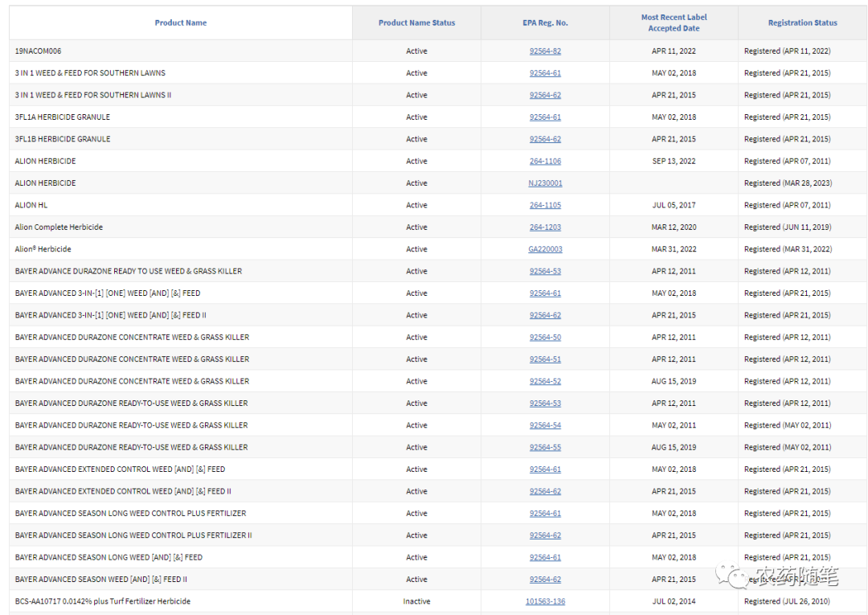
Task: Select 'BAYER ADVANCED 3-IN-[1] [ONE] WEED [AND] [&] FEED II'
Action: click(111, 315)
